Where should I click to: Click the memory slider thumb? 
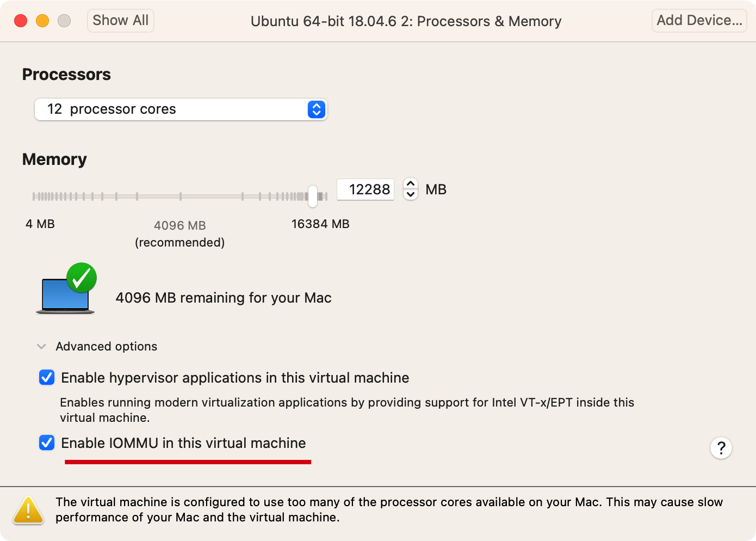[313, 196]
